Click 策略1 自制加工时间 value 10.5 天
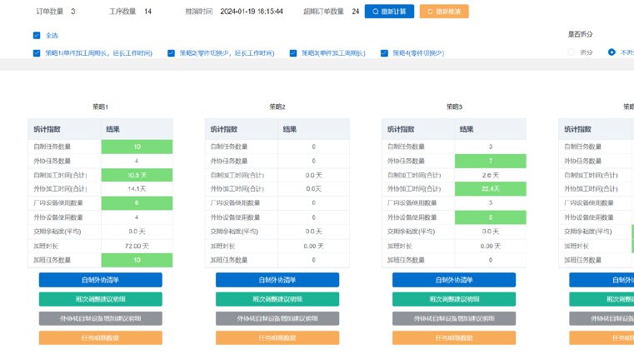 click(137, 175)
